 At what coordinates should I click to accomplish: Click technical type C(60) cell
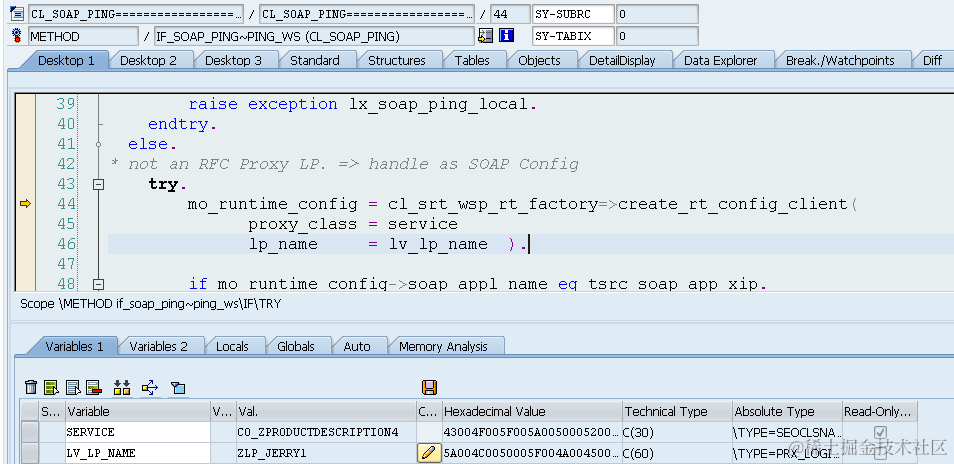(x=677, y=453)
